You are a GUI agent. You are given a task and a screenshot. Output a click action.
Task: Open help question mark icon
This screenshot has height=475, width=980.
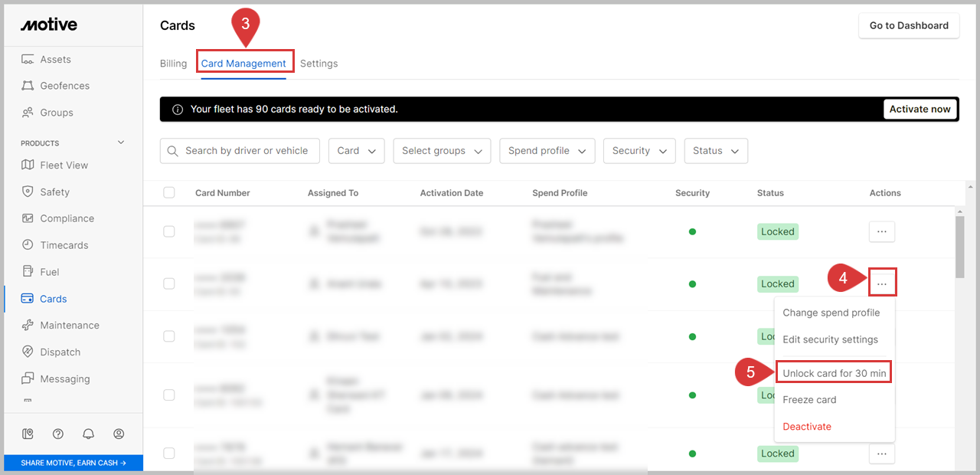tap(58, 434)
